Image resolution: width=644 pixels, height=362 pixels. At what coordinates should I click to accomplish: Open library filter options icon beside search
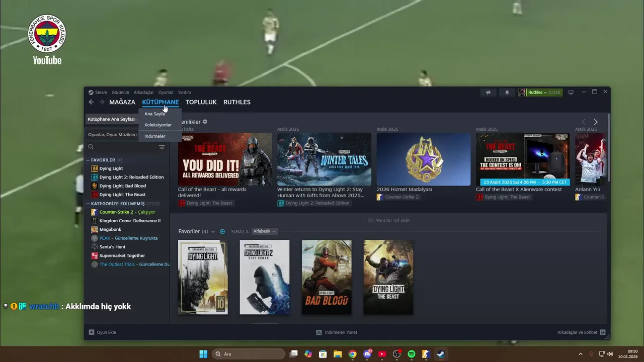[x=162, y=147]
